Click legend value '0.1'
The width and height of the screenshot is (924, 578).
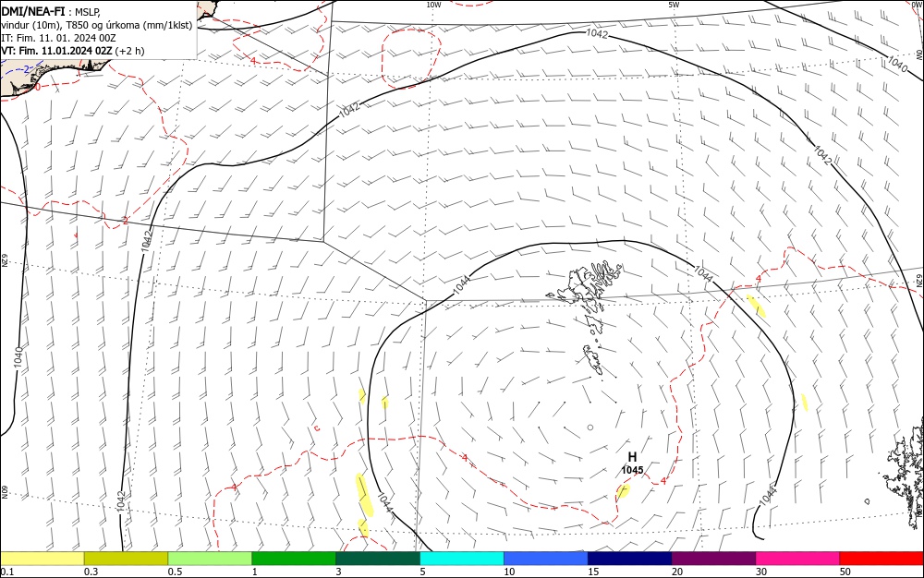pyautogui.click(x=7, y=572)
